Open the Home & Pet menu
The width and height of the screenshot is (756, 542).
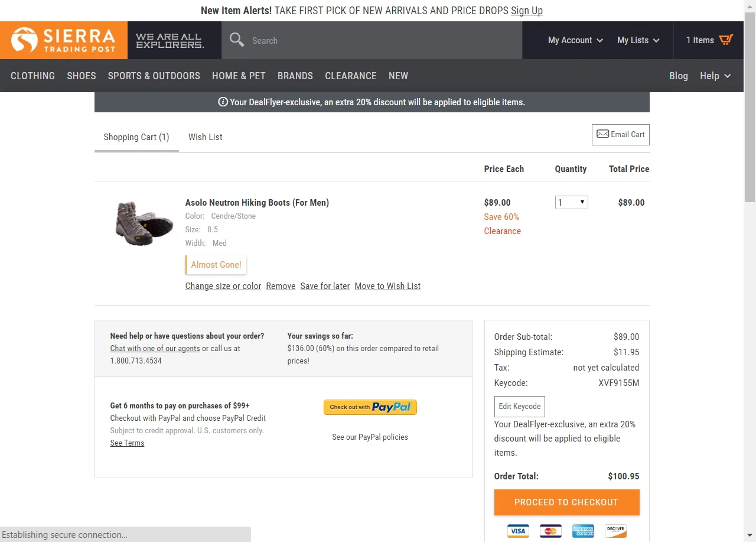[239, 76]
